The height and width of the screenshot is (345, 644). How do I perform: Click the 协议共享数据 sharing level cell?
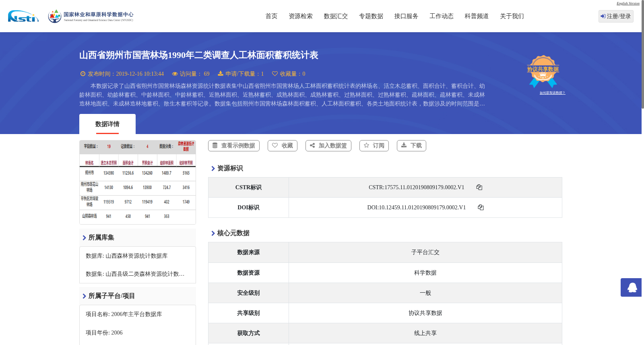[425, 313]
